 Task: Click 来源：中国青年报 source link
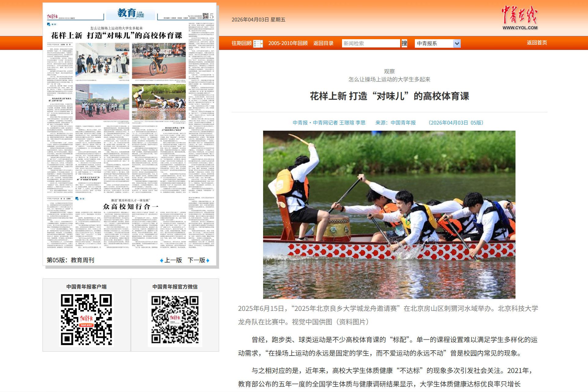(x=395, y=123)
